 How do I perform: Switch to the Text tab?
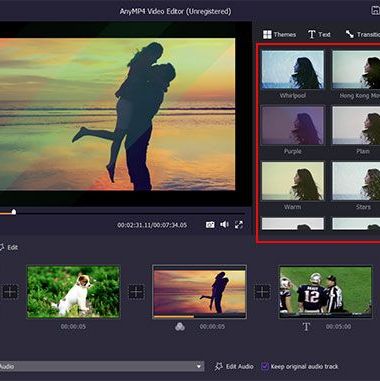click(x=319, y=34)
